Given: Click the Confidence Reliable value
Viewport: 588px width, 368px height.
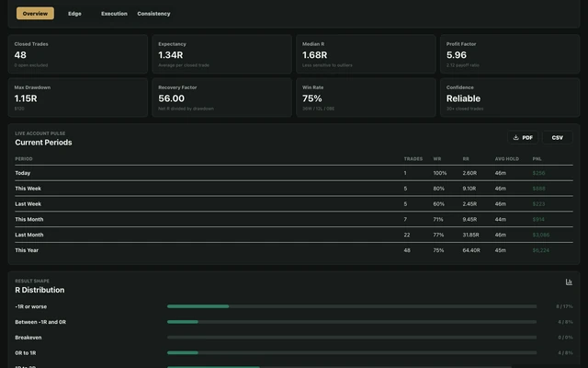Looking at the screenshot, I should coord(463,98).
